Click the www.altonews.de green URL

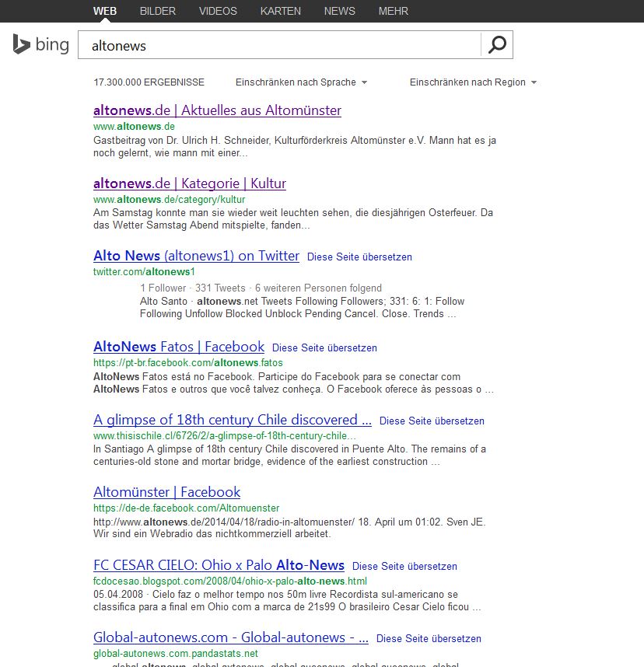pyautogui.click(x=134, y=127)
